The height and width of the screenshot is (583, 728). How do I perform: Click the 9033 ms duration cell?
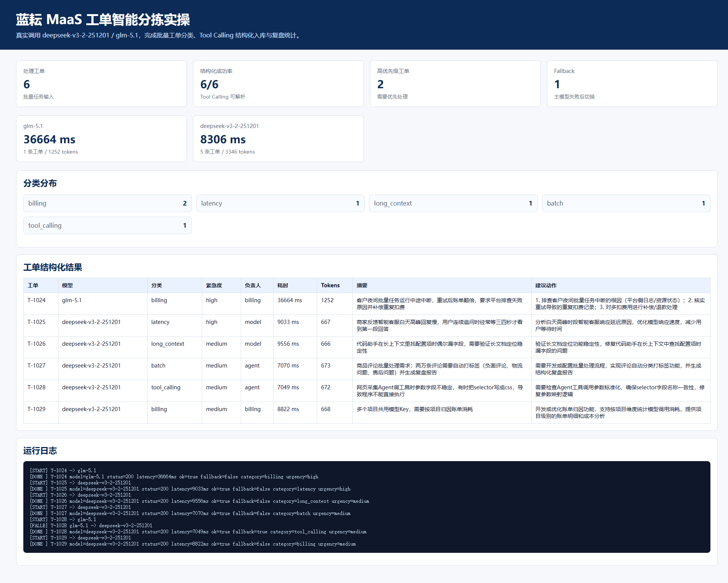[x=295, y=326]
